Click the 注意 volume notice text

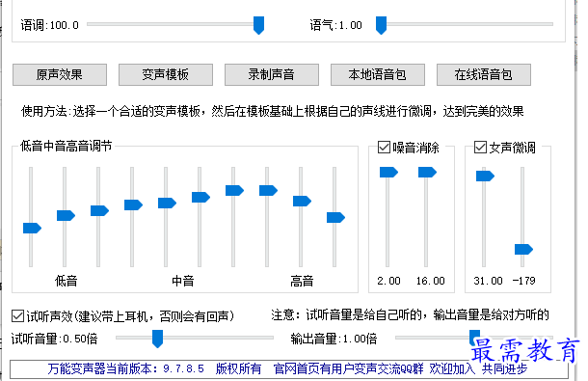pyautogui.click(x=411, y=315)
